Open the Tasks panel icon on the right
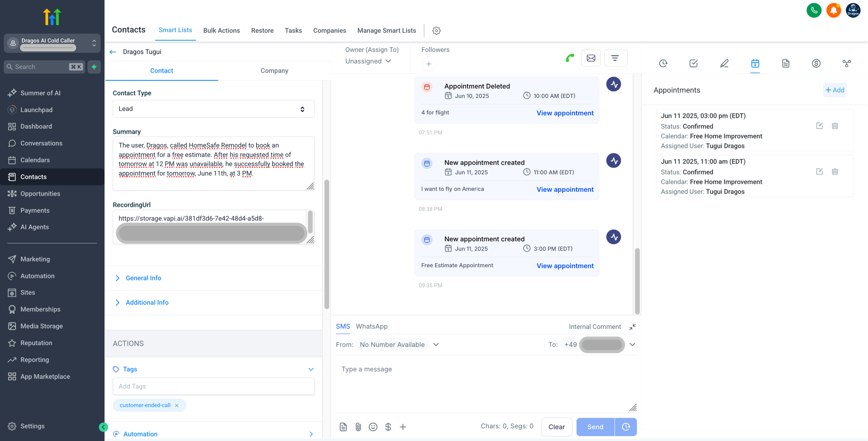The width and height of the screenshot is (868, 441). [693, 63]
